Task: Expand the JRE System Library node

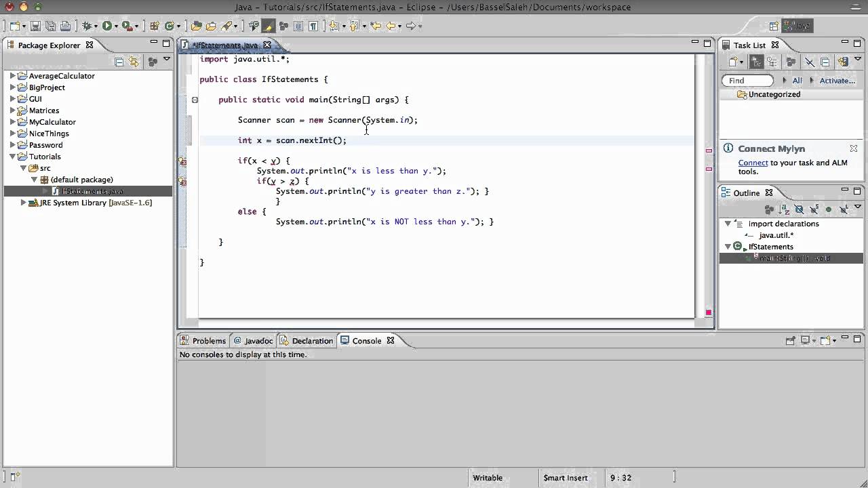Action: pyautogui.click(x=23, y=203)
